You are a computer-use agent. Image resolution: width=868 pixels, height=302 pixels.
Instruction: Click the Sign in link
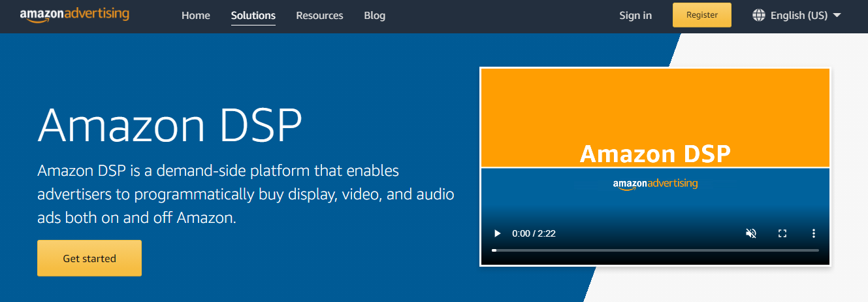tap(635, 16)
